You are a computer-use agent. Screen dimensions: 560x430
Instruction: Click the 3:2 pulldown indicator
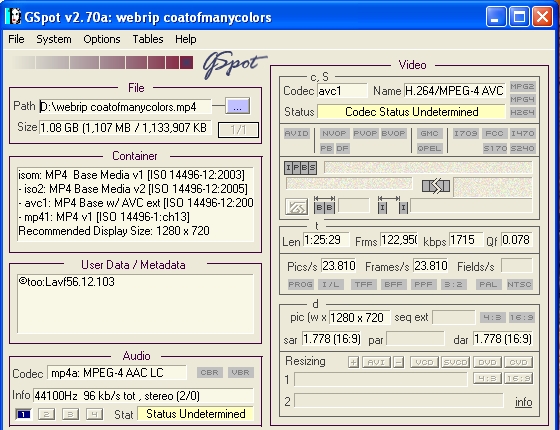(x=454, y=285)
